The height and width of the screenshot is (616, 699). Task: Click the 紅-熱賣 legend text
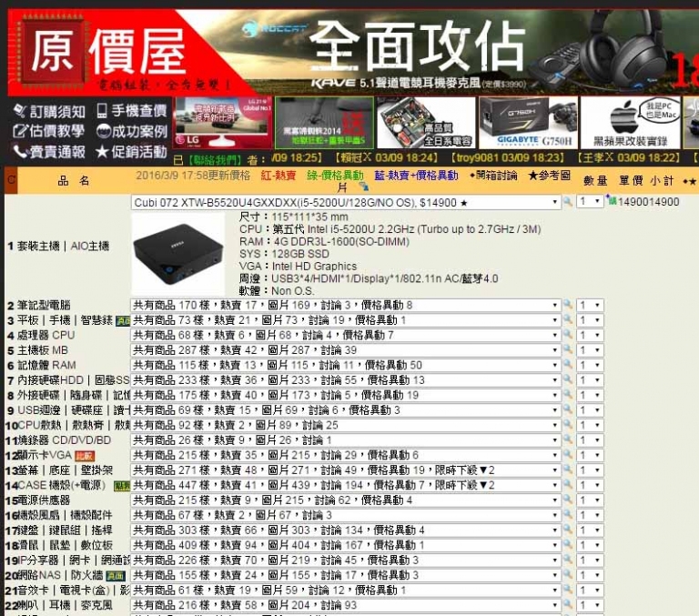[x=279, y=176]
